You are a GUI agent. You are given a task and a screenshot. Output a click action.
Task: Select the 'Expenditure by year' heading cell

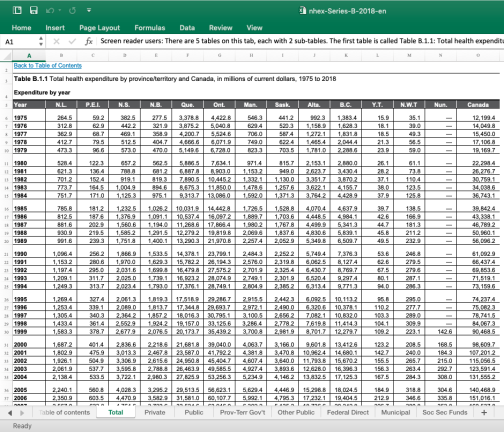(42, 92)
